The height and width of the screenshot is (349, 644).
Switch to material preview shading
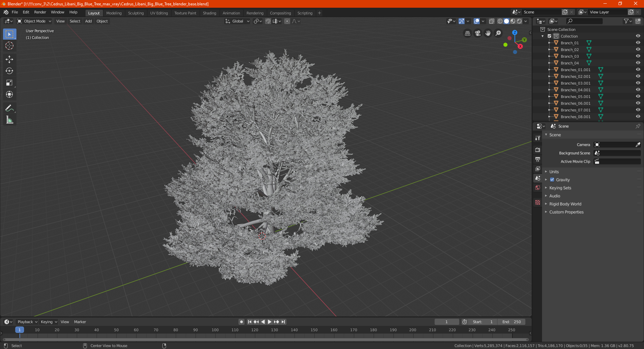tap(513, 21)
